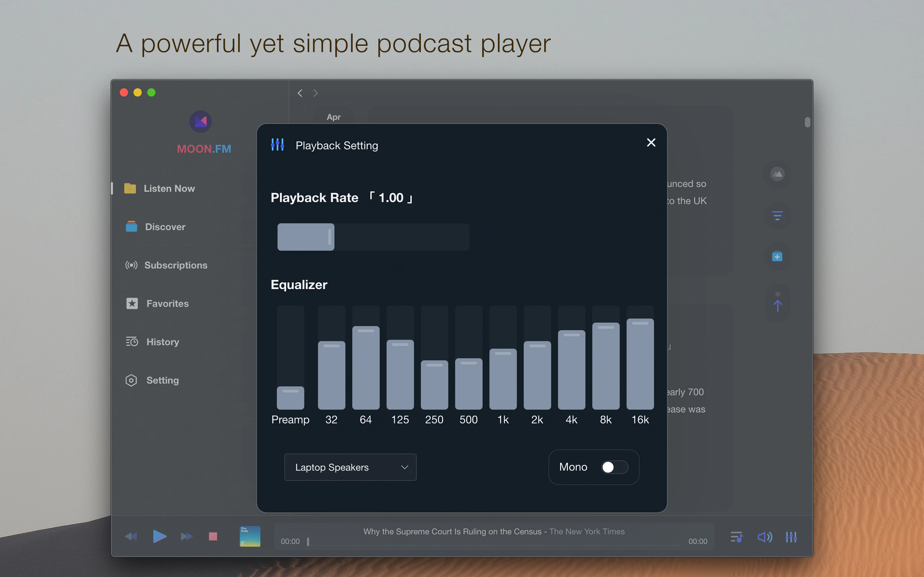Switch Mono off using its slider control
Image resolution: width=924 pixels, height=577 pixels.
point(614,467)
